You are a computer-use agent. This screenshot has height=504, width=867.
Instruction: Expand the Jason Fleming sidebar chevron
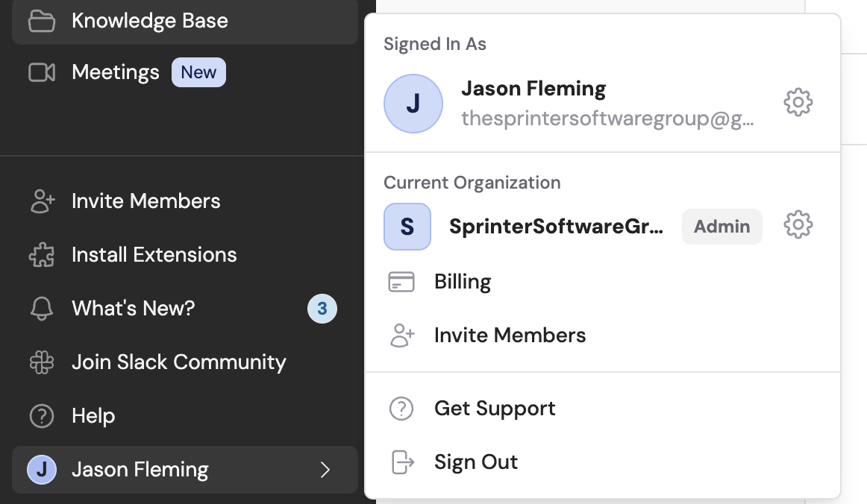click(x=325, y=470)
